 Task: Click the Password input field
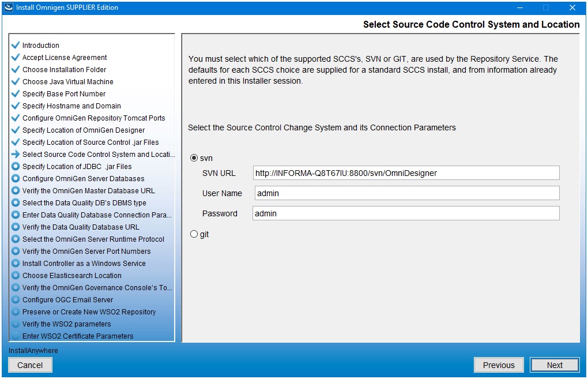click(x=406, y=213)
